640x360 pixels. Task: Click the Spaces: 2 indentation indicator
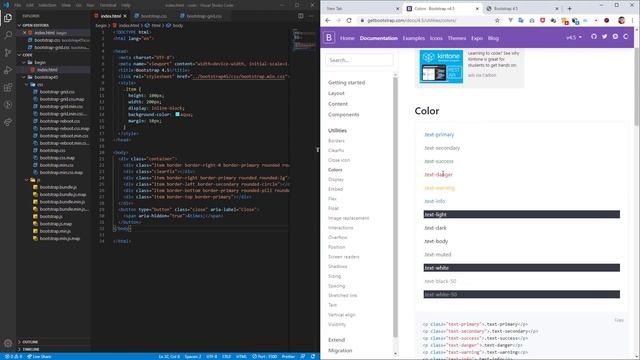coord(193,356)
